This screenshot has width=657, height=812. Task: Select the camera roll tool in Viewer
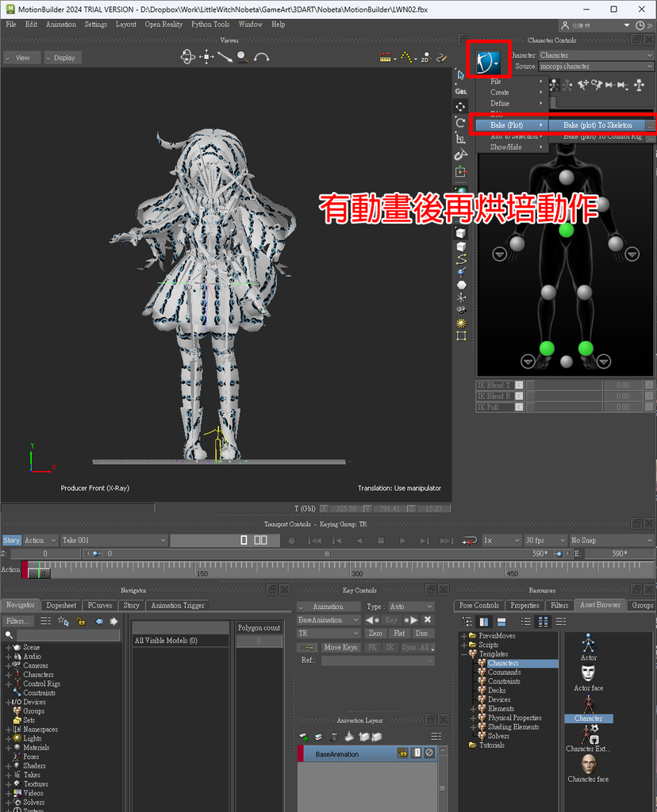tap(261, 57)
